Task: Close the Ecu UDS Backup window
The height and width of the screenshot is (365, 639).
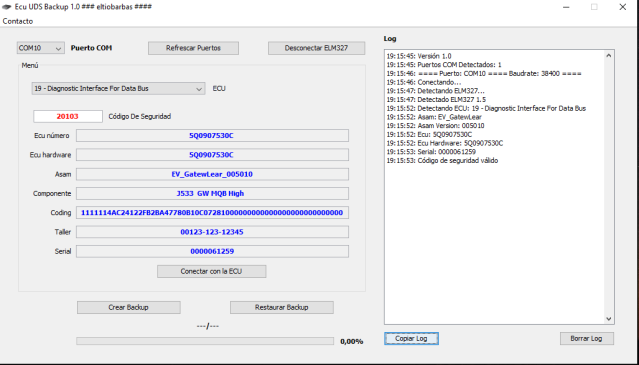Action: tap(623, 7)
